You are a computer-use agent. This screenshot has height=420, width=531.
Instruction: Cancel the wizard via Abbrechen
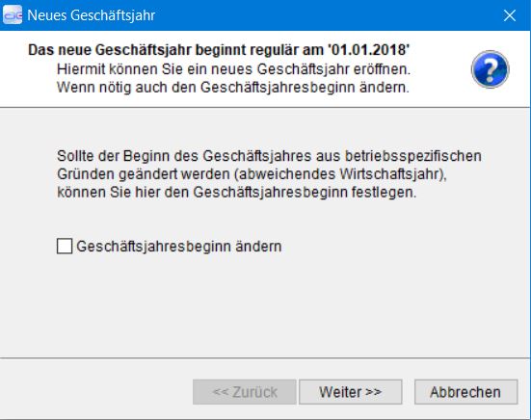(x=466, y=392)
